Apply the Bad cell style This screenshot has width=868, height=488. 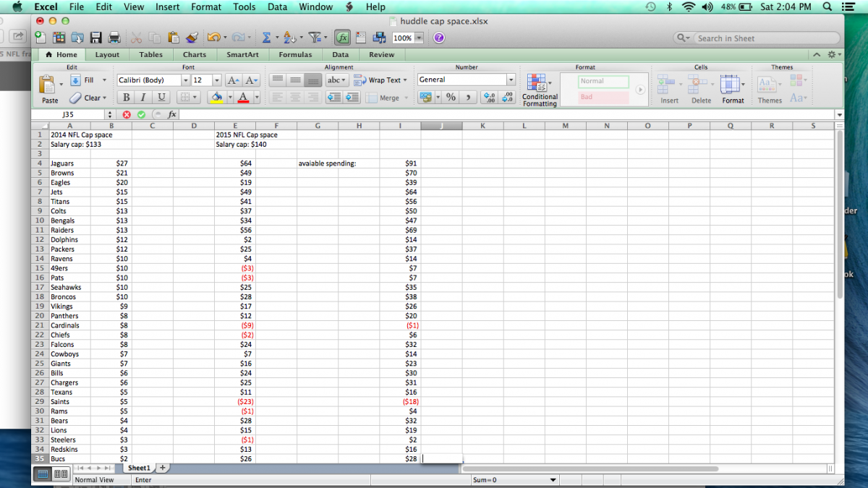tap(604, 97)
